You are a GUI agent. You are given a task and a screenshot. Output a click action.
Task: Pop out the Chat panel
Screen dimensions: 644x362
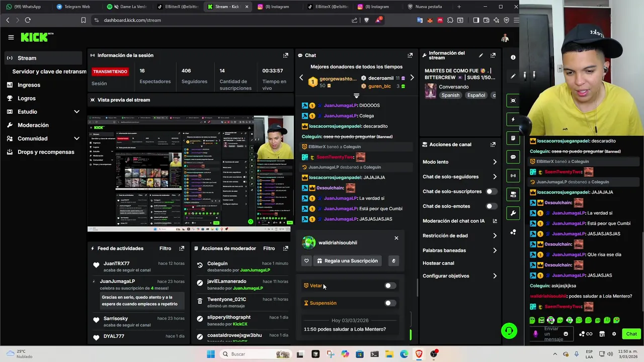click(x=410, y=55)
